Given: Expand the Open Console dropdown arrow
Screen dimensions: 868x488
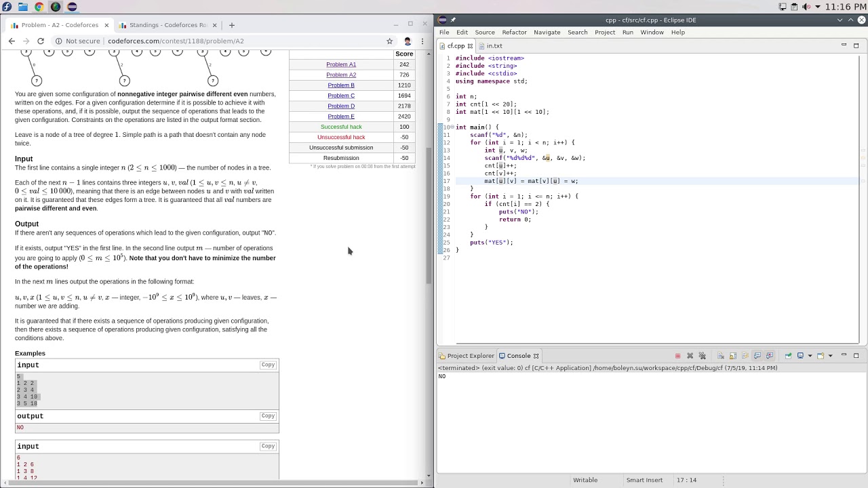Looking at the screenshot, I should click(829, 356).
